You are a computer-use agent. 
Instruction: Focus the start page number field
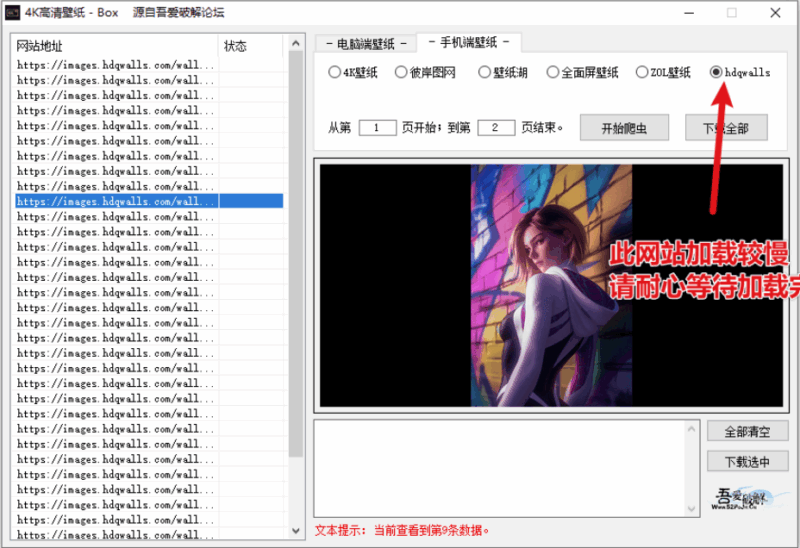[x=377, y=128]
